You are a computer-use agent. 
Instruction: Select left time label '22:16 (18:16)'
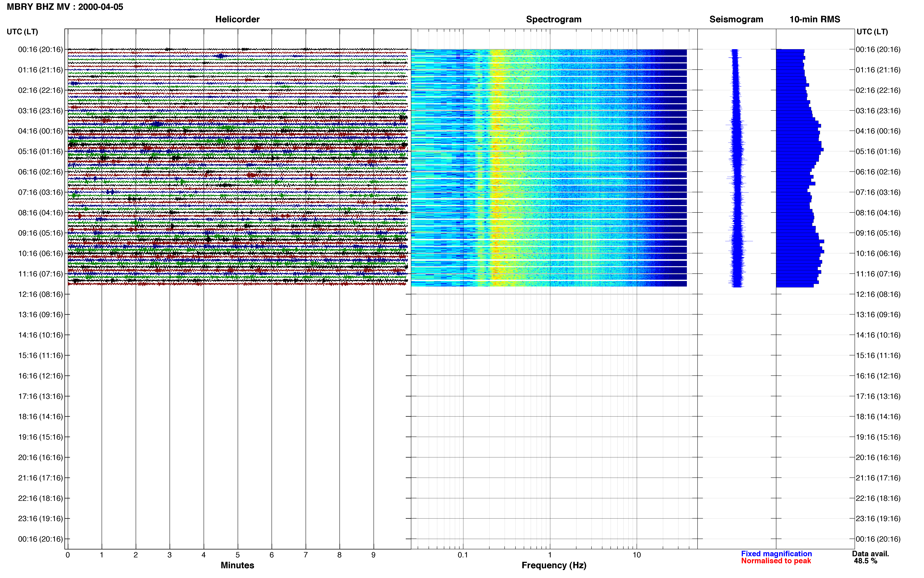click(x=41, y=498)
